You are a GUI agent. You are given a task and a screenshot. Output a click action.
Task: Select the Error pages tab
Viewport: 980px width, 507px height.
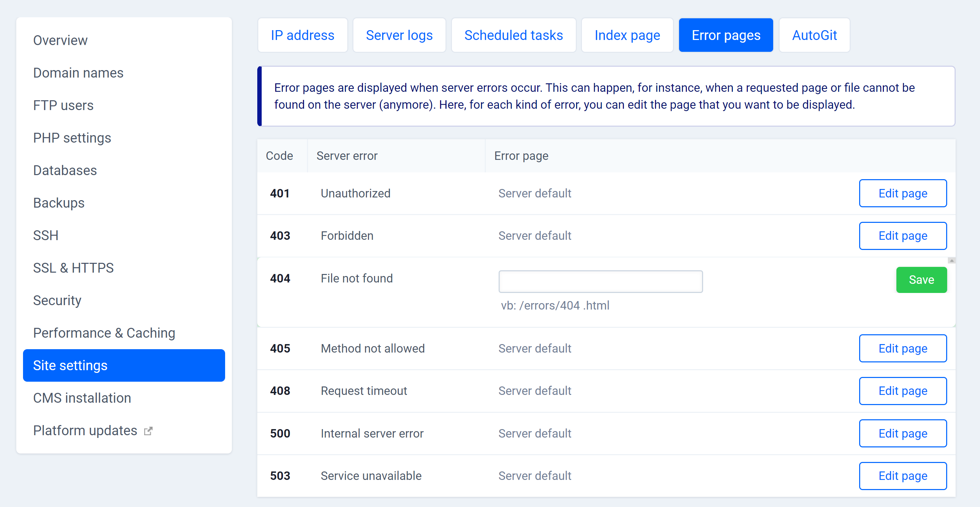tap(725, 35)
